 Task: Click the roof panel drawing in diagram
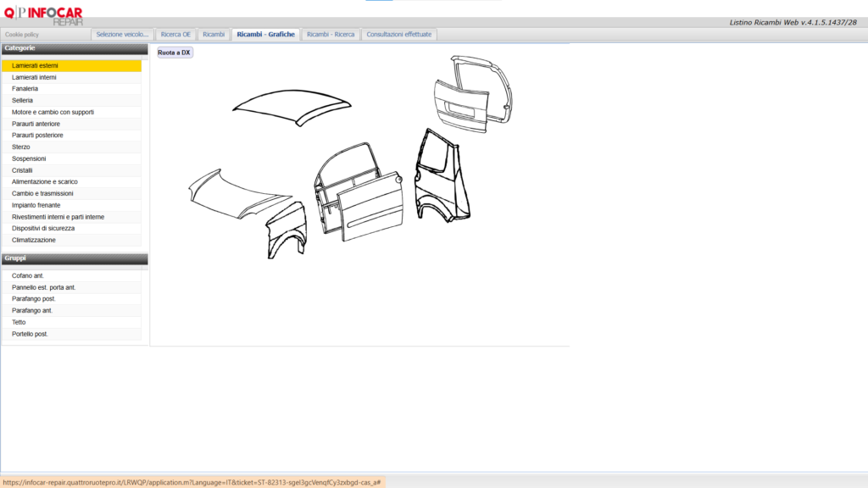[292, 108]
